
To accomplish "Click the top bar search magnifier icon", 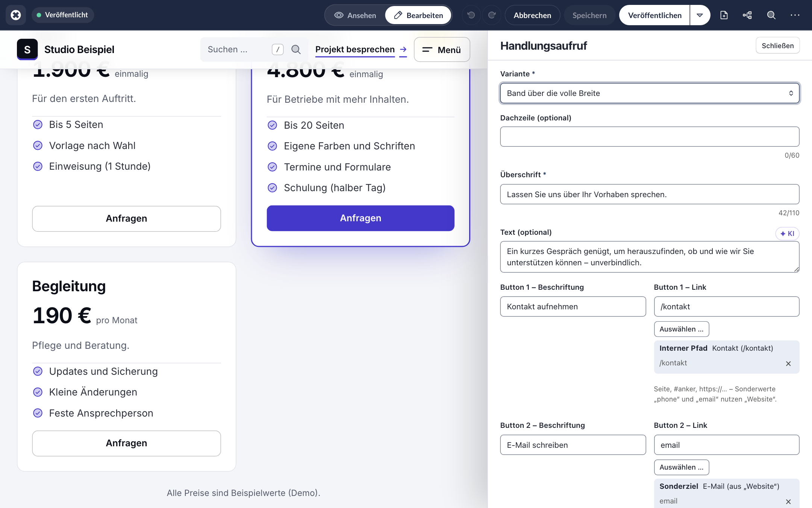I will point(771,15).
